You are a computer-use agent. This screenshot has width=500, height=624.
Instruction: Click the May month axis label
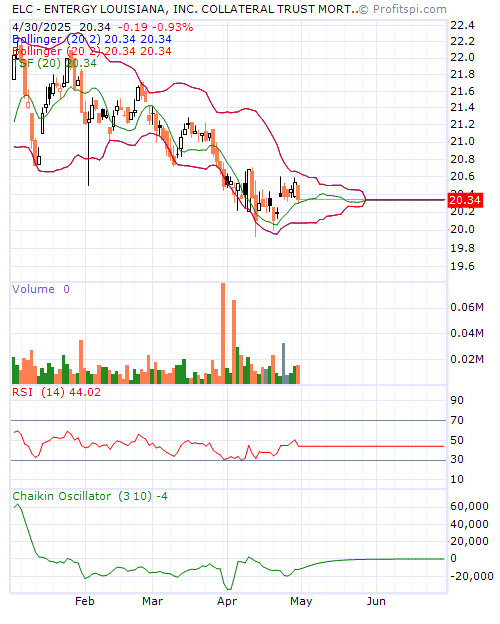tap(301, 601)
